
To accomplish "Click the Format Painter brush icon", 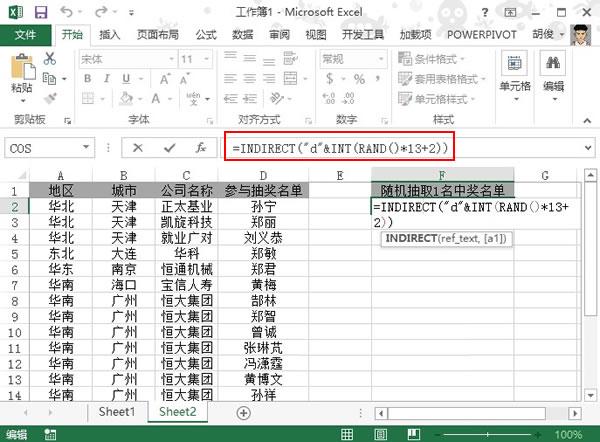I will pyautogui.click(x=50, y=98).
